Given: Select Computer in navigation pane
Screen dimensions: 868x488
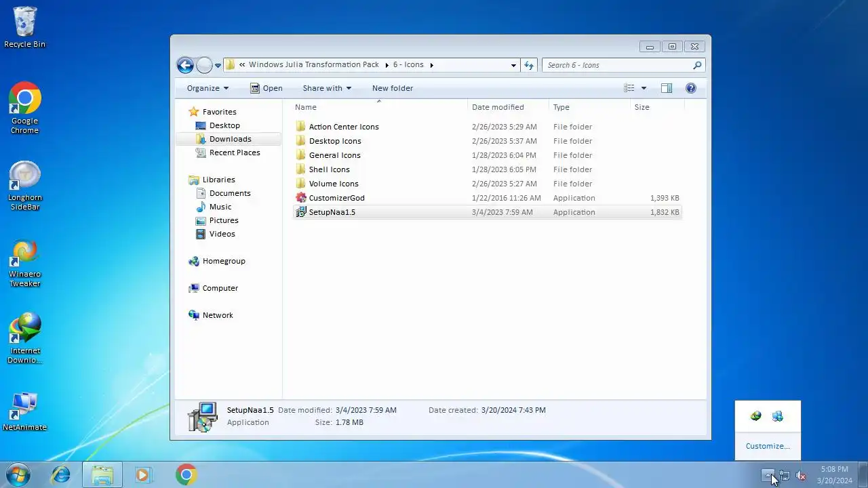Looking at the screenshot, I should pos(220,288).
